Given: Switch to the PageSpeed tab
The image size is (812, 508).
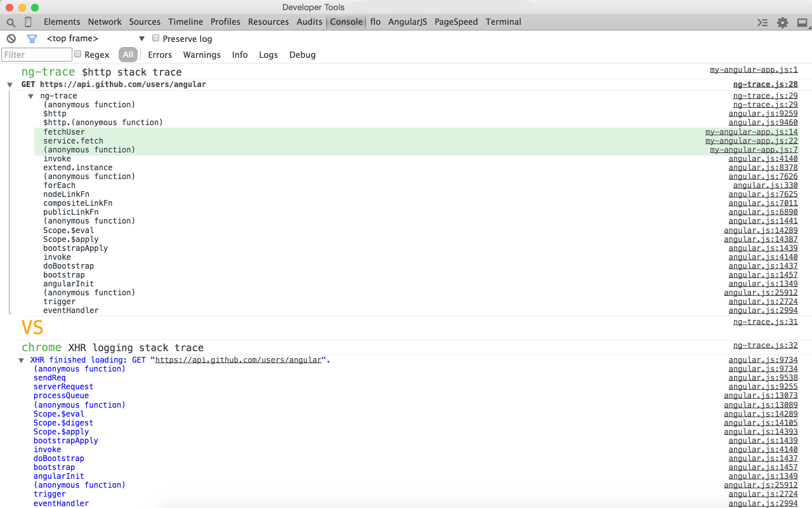Looking at the screenshot, I should (x=456, y=22).
